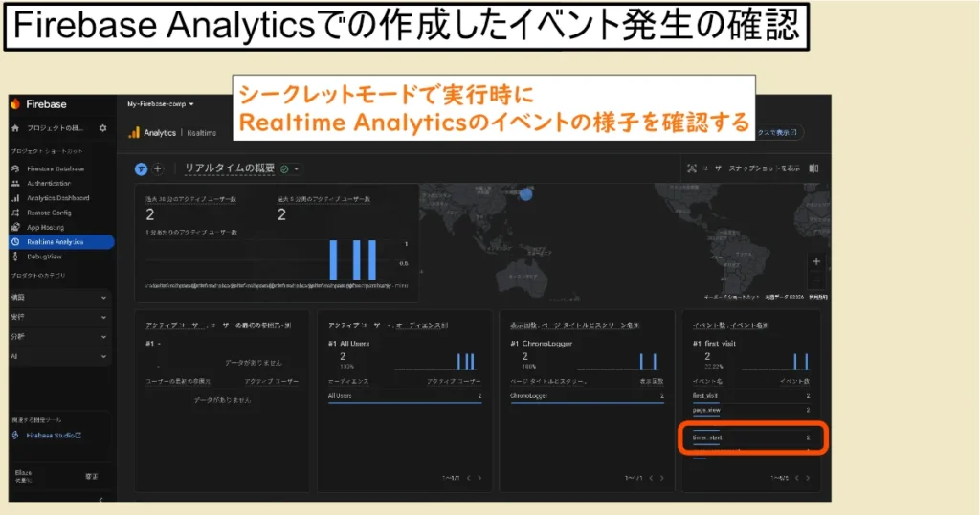Open DebugView from sidebar
980x515 pixels.
pyautogui.click(x=44, y=257)
